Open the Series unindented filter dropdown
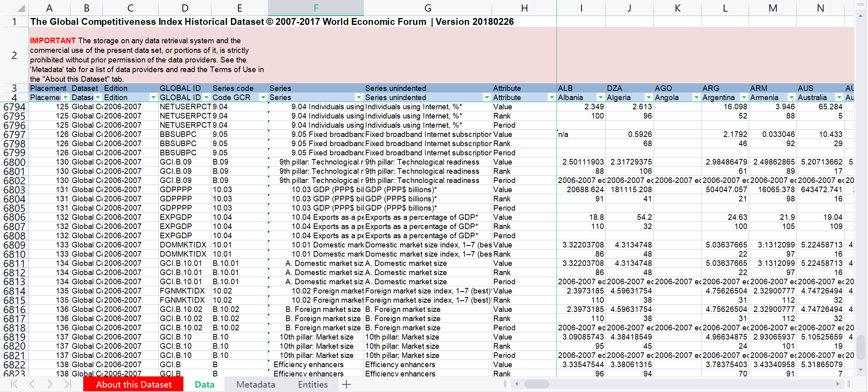Image resolution: width=868 pixels, height=392 pixels. 486,97
